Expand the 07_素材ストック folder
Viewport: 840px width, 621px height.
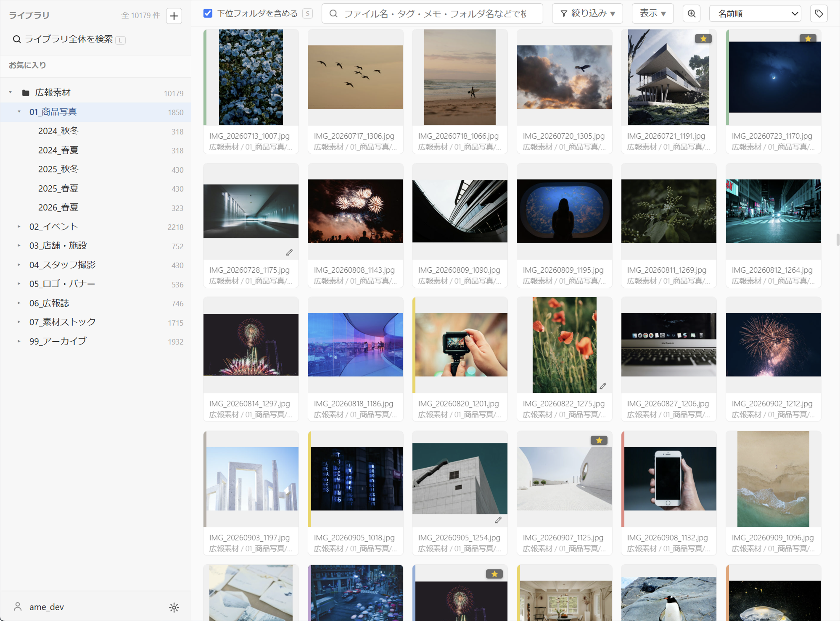(19, 322)
